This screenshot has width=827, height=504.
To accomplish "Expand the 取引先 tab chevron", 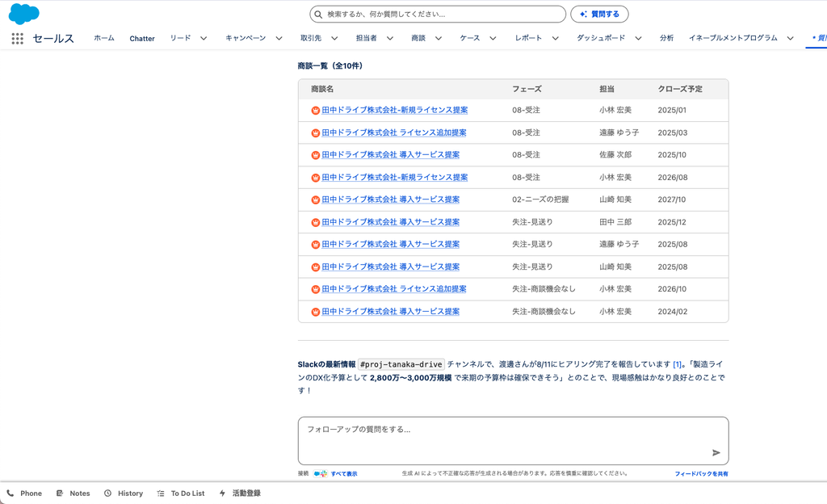I will [334, 39].
